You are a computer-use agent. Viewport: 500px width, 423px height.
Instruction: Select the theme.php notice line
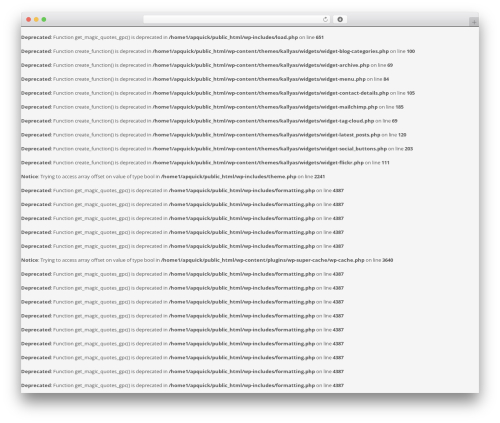(x=173, y=177)
